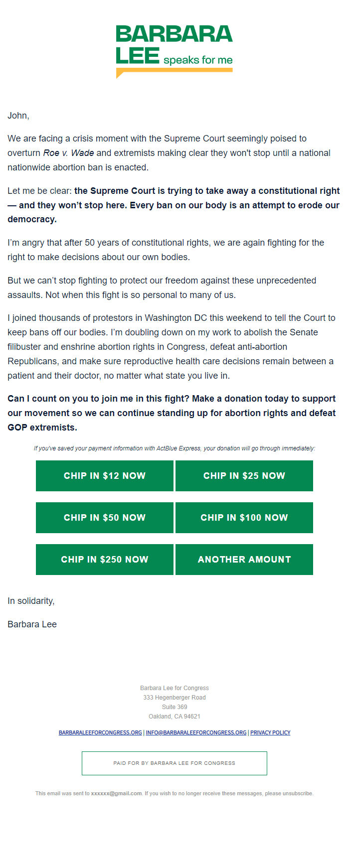Click the Barbara Lee signature text
Image resolution: width=349 pixels, height=868 pixels.
(32, 624)
